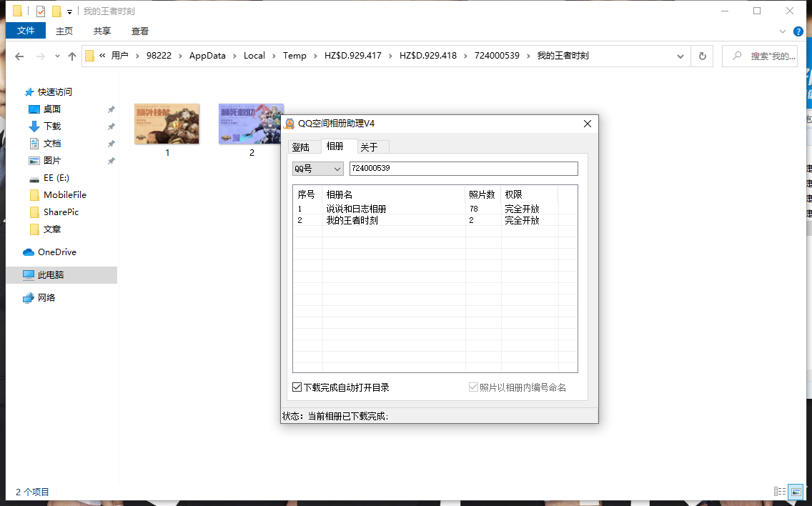Unpin 桌面 pin icon

tap(111, 109)
